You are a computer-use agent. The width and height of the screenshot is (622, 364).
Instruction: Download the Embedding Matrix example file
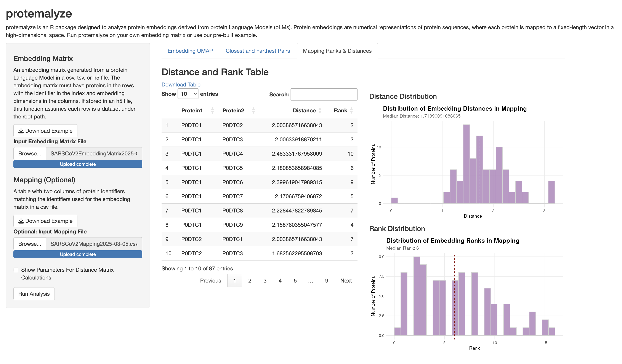[x=45, y=131]
